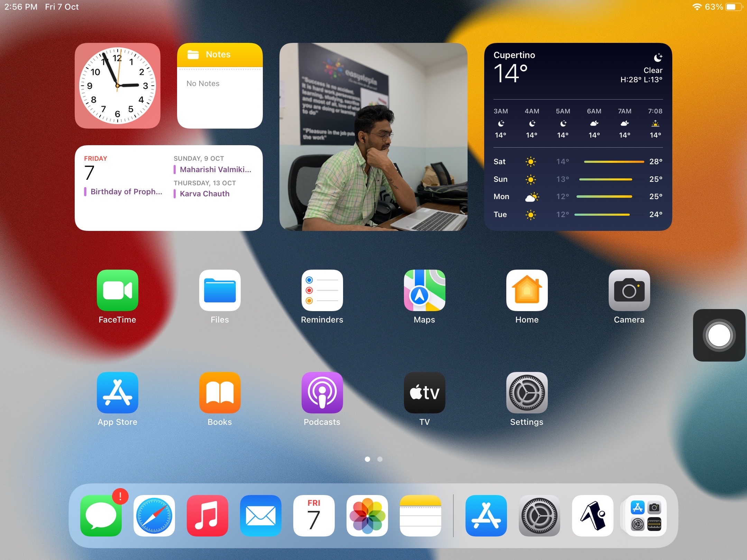Viewport: 747px width, 560px height.
Task: Open the Birthday of Proph... event
Action: [x=123, y=192]
